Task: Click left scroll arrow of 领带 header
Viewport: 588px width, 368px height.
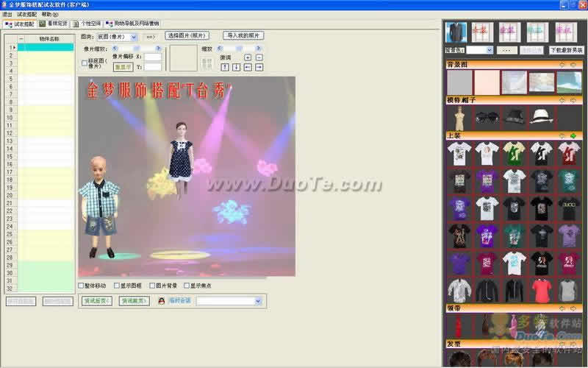Action: 562,308
